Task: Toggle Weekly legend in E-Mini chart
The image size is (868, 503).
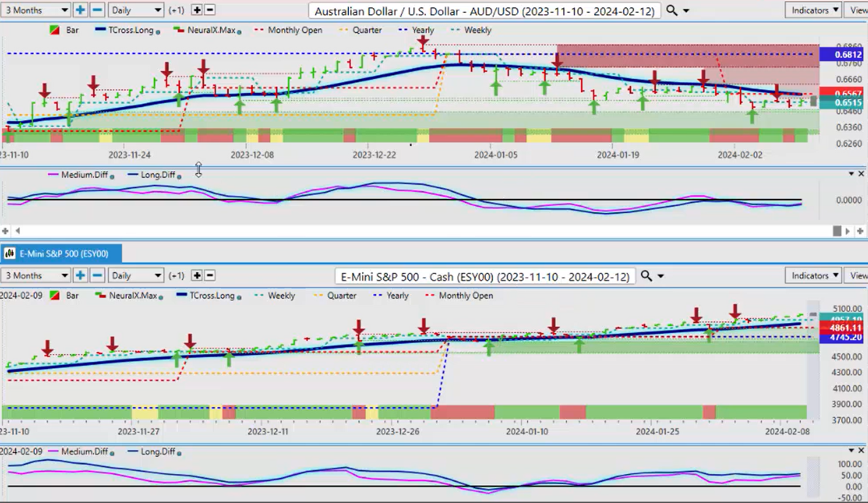Action: pyautogui.click(x=275, y=296)
